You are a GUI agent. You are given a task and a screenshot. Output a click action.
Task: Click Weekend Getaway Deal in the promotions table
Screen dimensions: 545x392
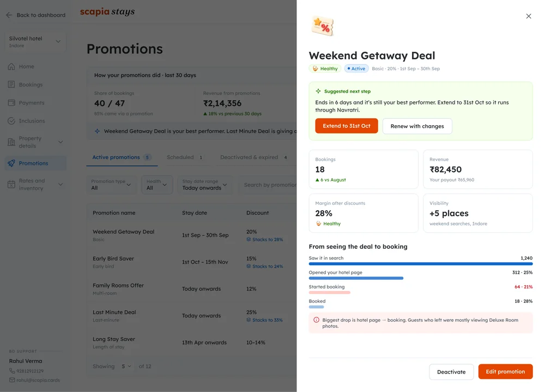click(x=123, y=231)
